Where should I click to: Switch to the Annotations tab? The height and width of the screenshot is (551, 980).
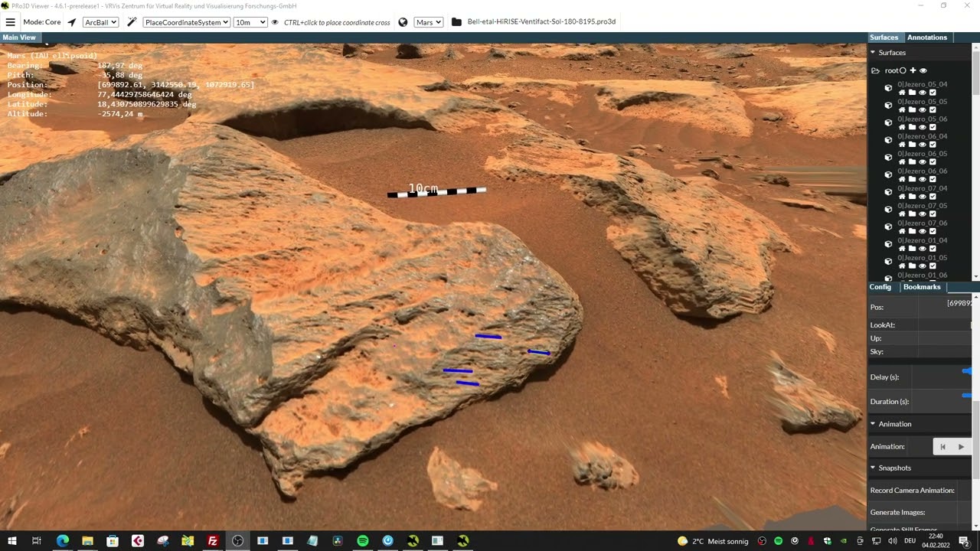click(x=927, y=37)
